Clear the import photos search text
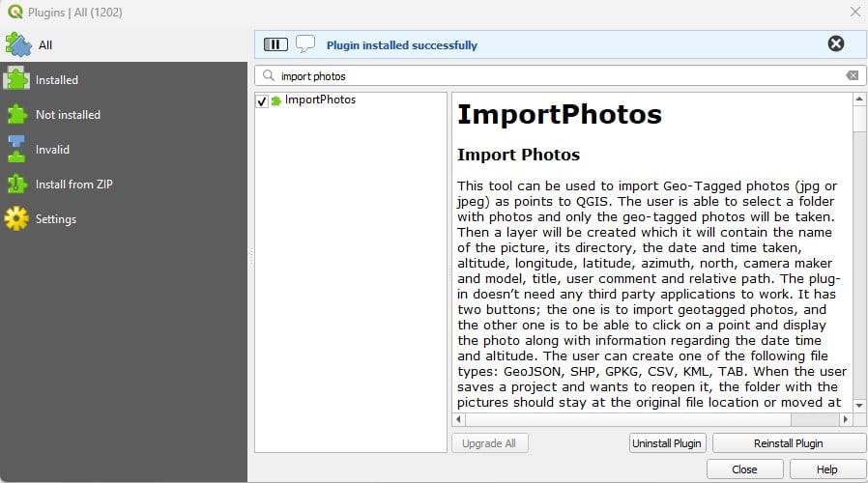868x483 pixels. point(853,75)
